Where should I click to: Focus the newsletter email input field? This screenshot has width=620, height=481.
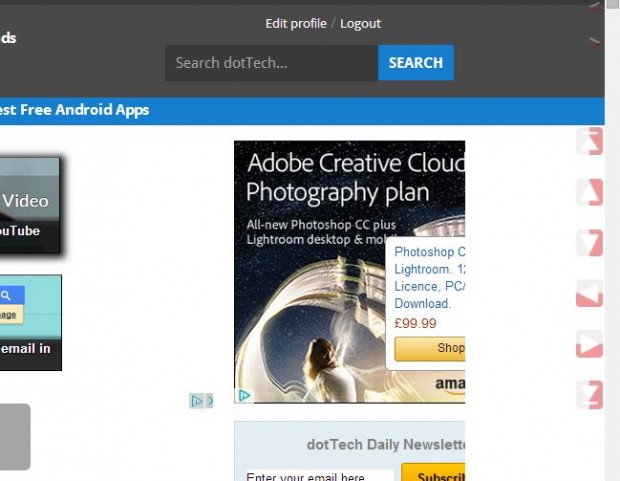(319, 476)
